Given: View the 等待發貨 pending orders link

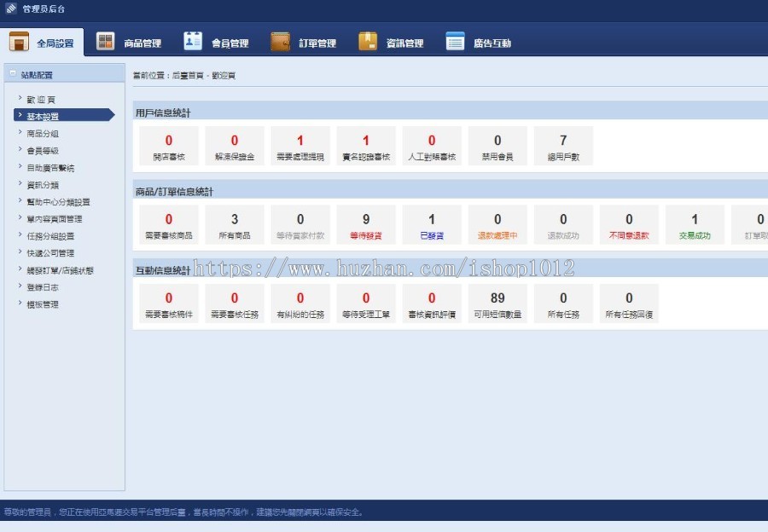Looking at the screenshot, I should 365,223.
